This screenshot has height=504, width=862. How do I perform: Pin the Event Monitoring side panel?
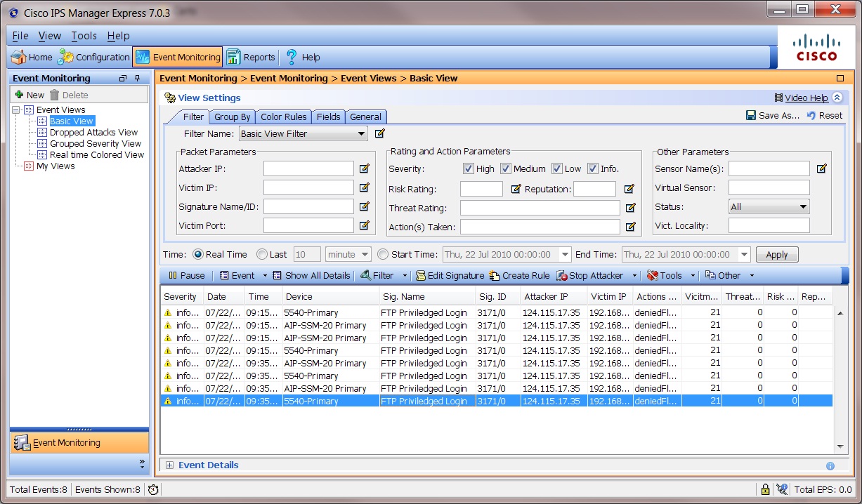click(x=138, y=79)
